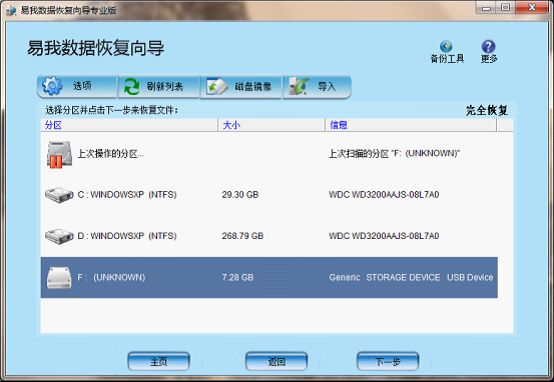This screenshot has height=382, width=554.
Task: Select the D: WINDOWSXP (NTFS) partition
Action: (127, 236)
